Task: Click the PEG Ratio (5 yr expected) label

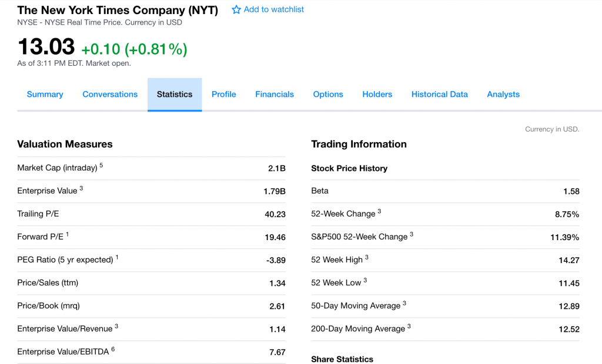Action: (65, 260)
